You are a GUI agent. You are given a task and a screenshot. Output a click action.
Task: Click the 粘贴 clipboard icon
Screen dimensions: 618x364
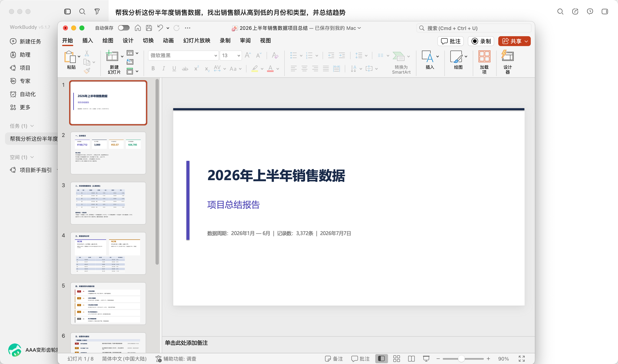(x=70, y=57)
